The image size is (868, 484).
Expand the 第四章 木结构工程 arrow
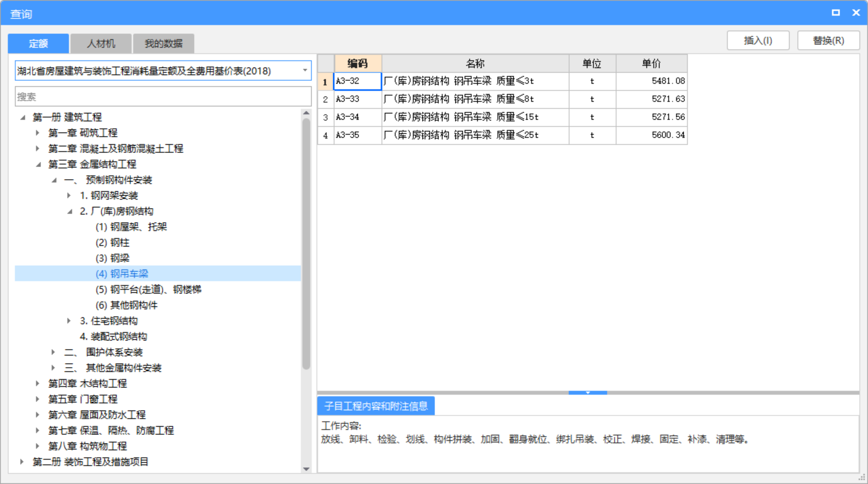click(x=38, y=384)
